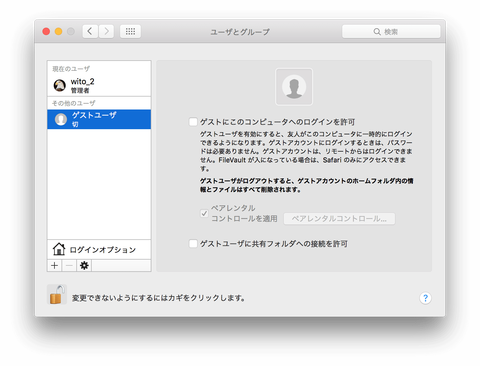Open the help question mark button
The width and height of the screenshot is (480, 366).
click(425, 298)
